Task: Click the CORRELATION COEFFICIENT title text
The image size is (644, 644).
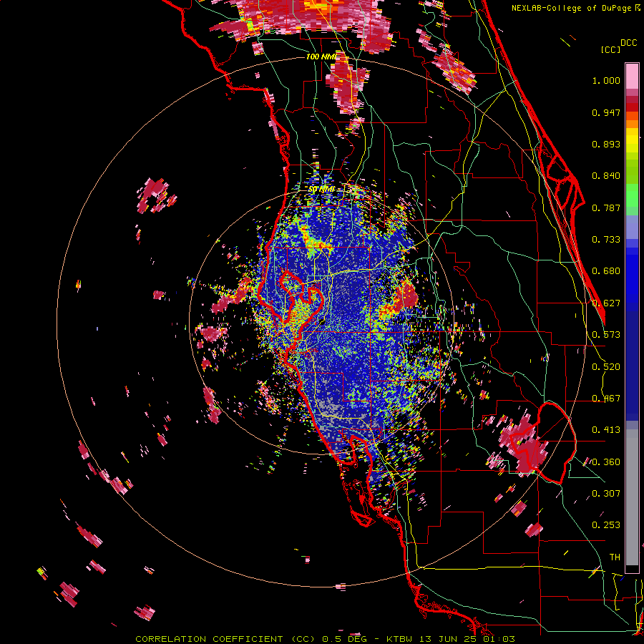Action: click(209, 639)
